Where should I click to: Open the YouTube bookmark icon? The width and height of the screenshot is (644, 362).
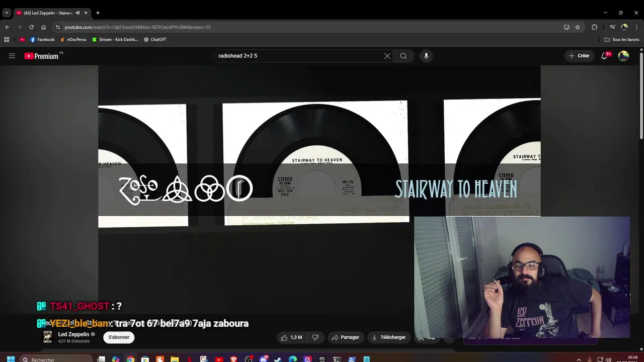coord(22,39)
